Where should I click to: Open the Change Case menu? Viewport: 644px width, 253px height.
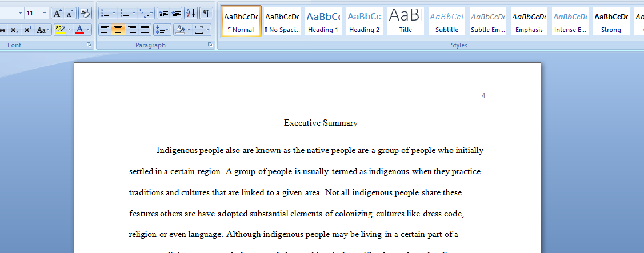coord(43,30)
